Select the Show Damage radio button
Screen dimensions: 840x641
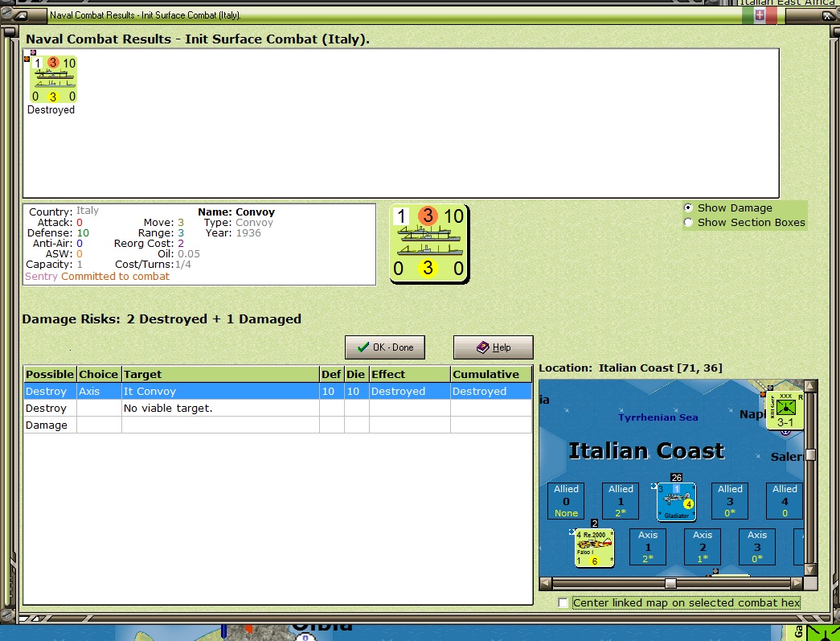click(688, 208)
